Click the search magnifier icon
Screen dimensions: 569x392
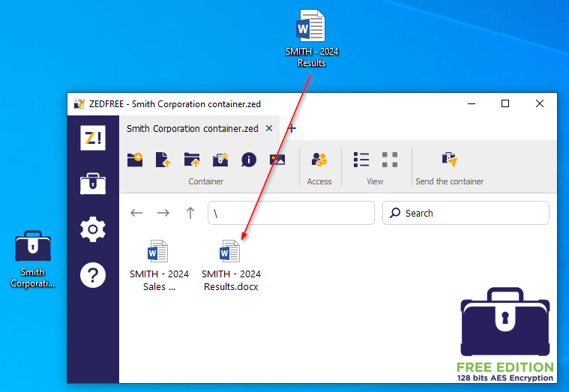click(395, 213)
